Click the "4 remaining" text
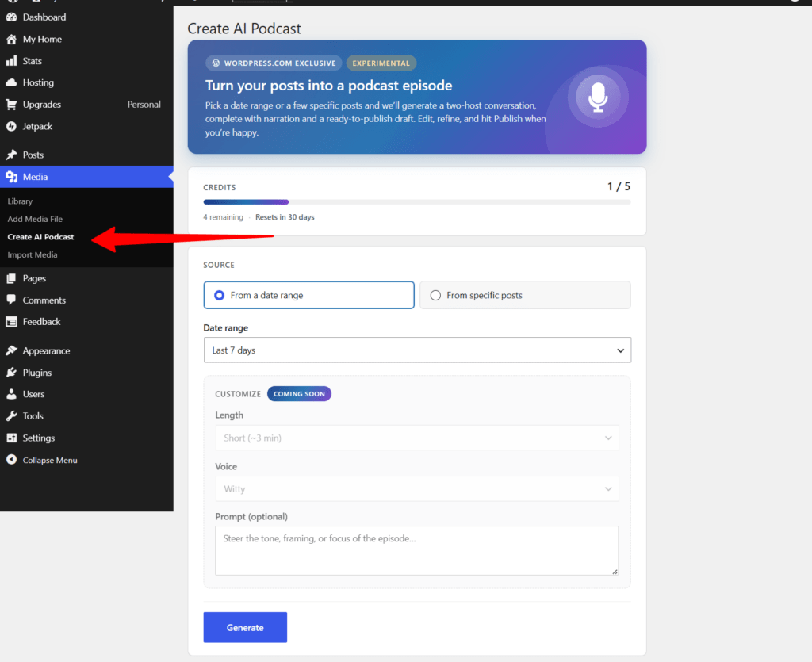 [x=223, y=217]
